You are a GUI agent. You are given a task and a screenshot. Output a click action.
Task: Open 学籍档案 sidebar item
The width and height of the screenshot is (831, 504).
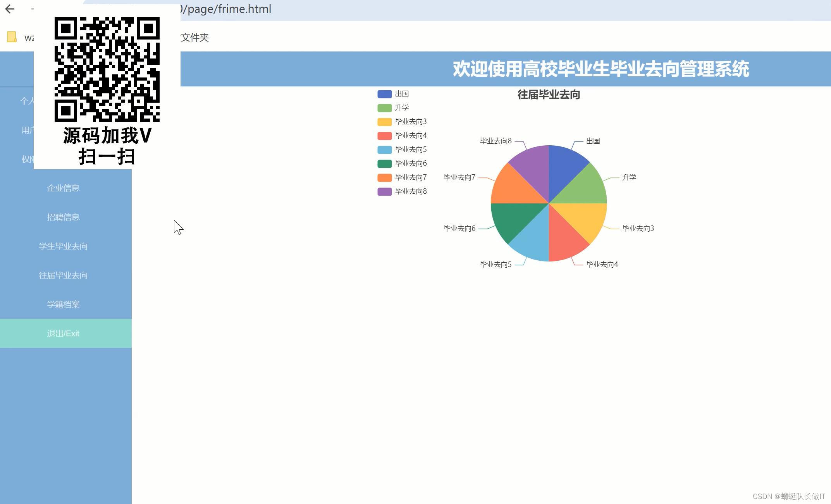tap(63, 304)
